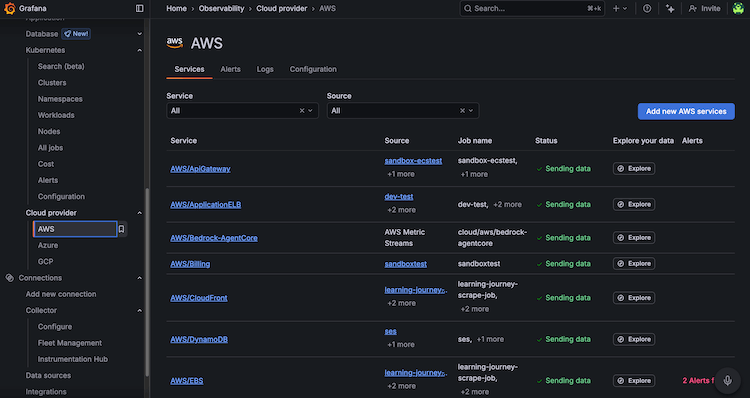The height and width of the screenshot is (398, 750).
Task: Open Kubernetes Namespaces item
Action: 60,99
